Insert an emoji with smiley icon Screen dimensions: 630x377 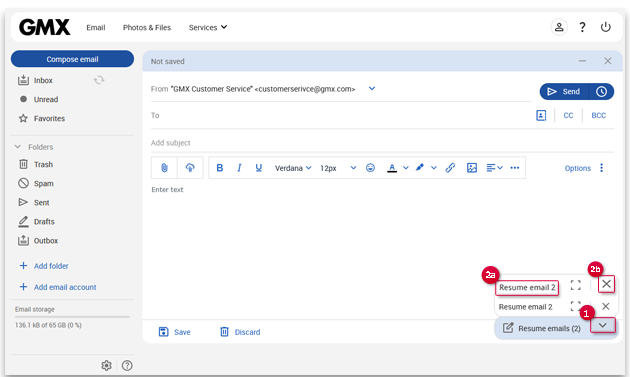tap(370, 168)
